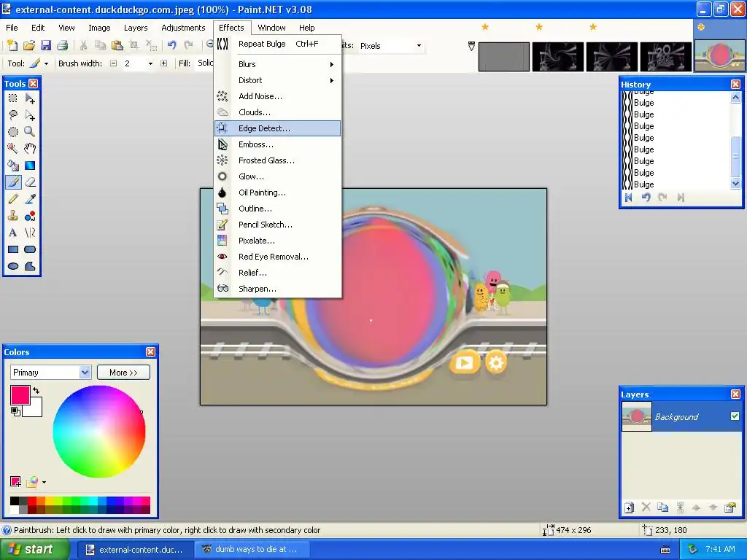Image resolution: width=747 pixels, height=560 pixels.
Task: Choose Repeat Bulge menu item
Action: (x=278, y=44)
